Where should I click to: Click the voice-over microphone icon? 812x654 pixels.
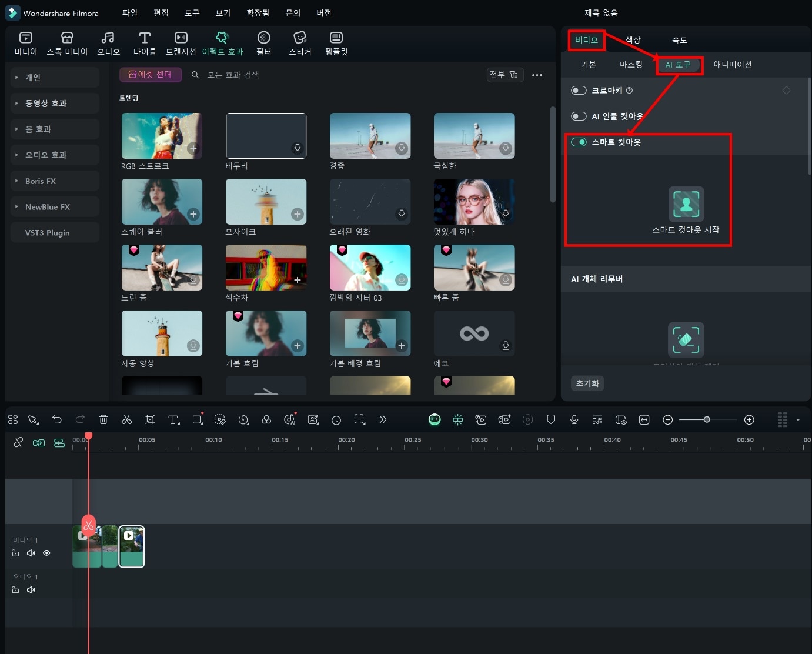click(574, 419)
